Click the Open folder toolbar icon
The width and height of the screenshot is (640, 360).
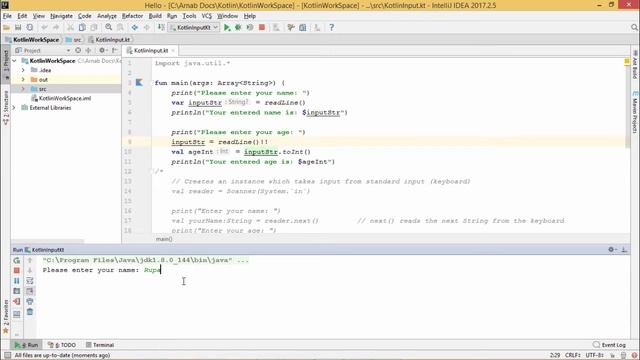pyautogui.click(x=6, y=27)
